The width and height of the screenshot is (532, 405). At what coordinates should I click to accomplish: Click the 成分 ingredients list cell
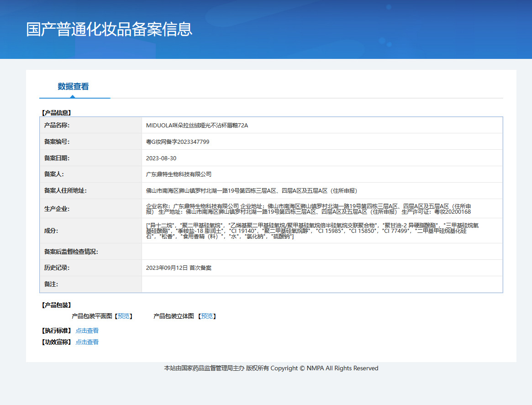pyautogui.click(x=322, y=231)
